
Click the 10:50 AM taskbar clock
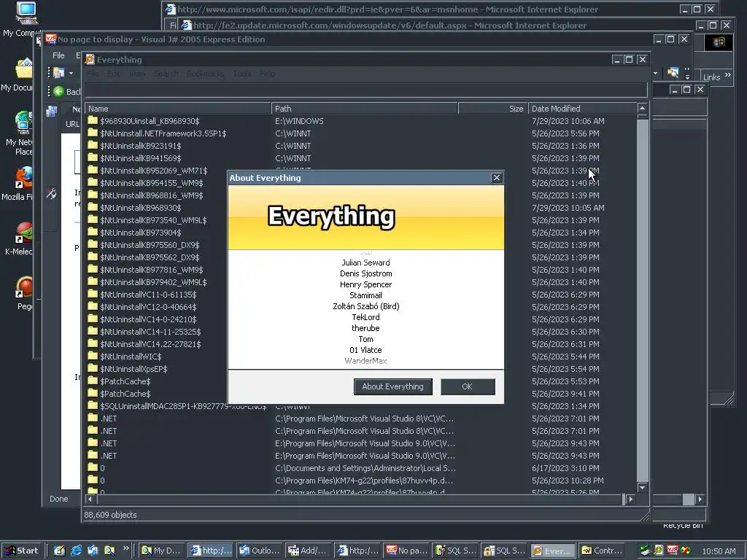719,551
